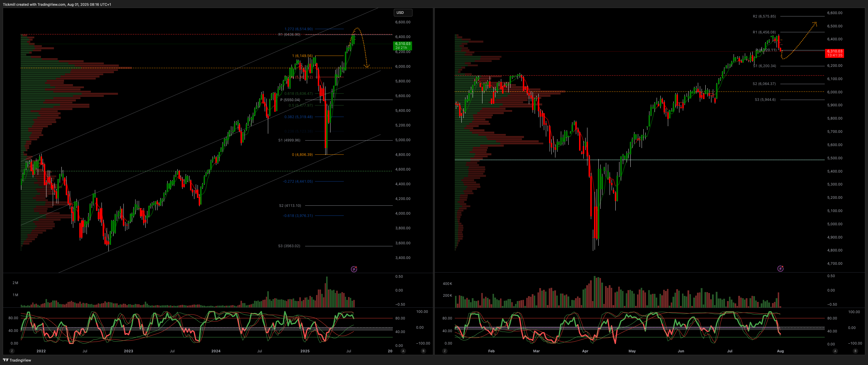Click the 6,600.00 tick on left price scale
The height and width of the screenshot is (365, 868).
(403, 22)
